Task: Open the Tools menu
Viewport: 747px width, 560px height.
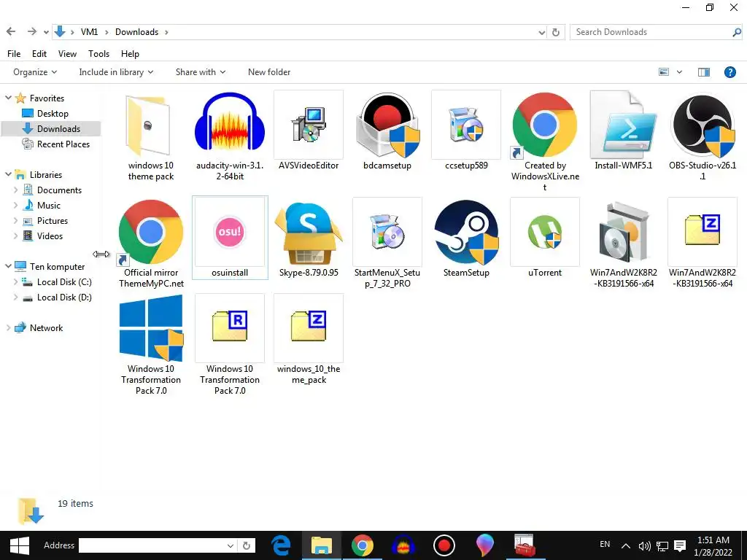Action: [x=98, y=54]
